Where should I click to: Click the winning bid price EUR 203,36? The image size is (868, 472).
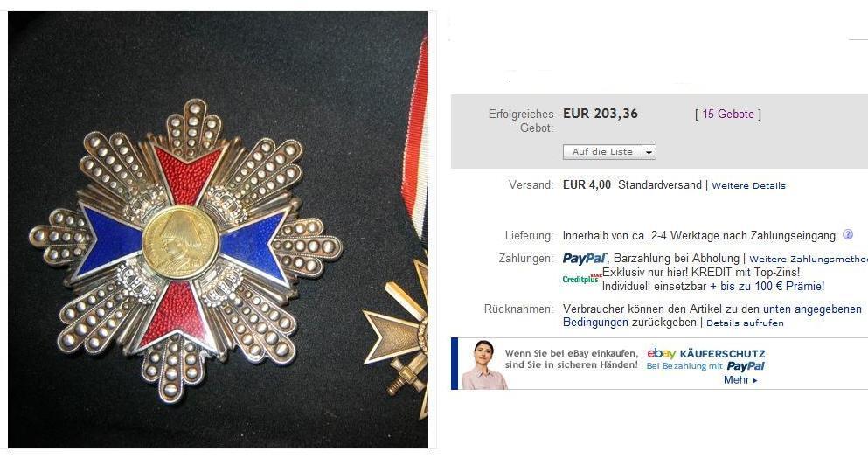(600, 114)
